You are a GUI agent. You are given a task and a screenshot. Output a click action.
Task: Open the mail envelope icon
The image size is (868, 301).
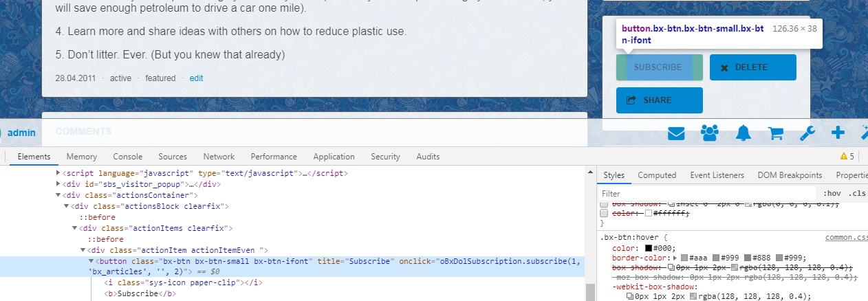click(677, 133)
